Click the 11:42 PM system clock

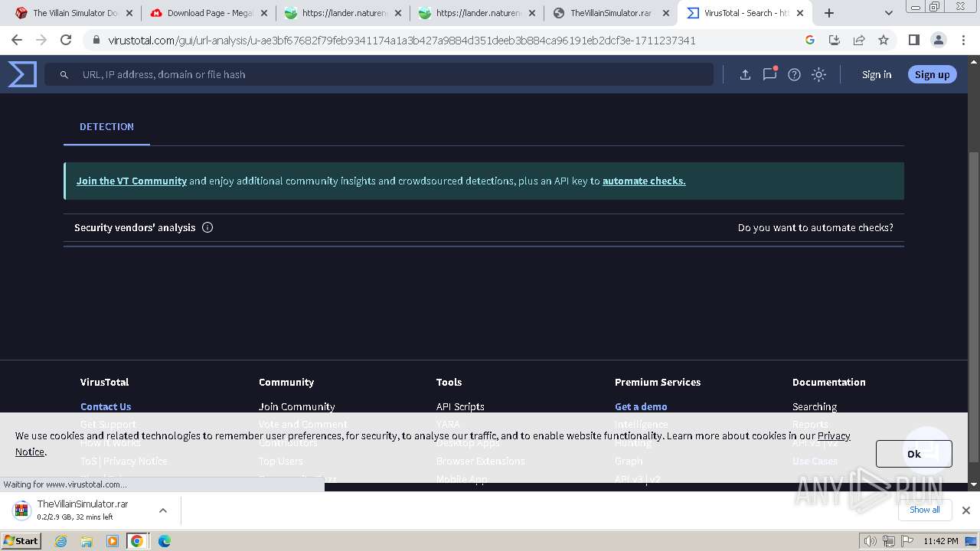[x=941, y=541]
